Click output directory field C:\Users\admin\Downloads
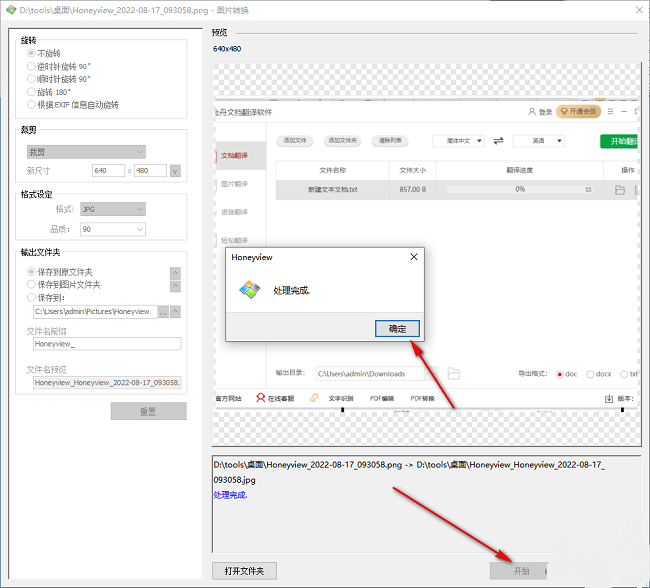Image resolution: width=650 pixels, height=588 pixels. pos(370,374)
